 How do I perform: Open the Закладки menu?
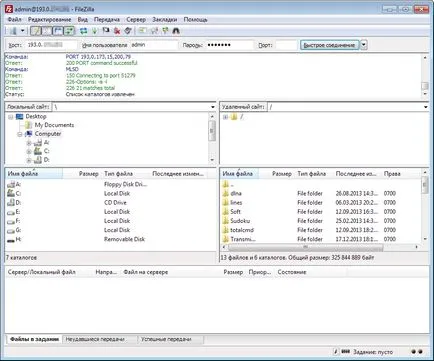point(164,20)
